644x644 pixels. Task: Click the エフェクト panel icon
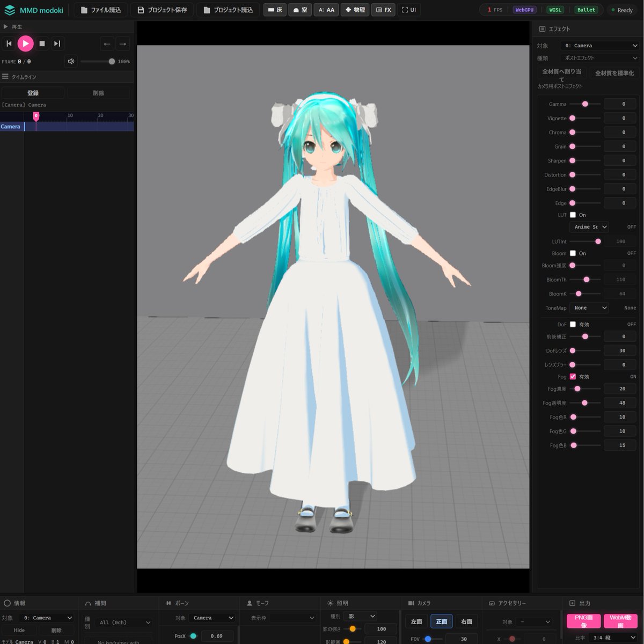(542, 29)
